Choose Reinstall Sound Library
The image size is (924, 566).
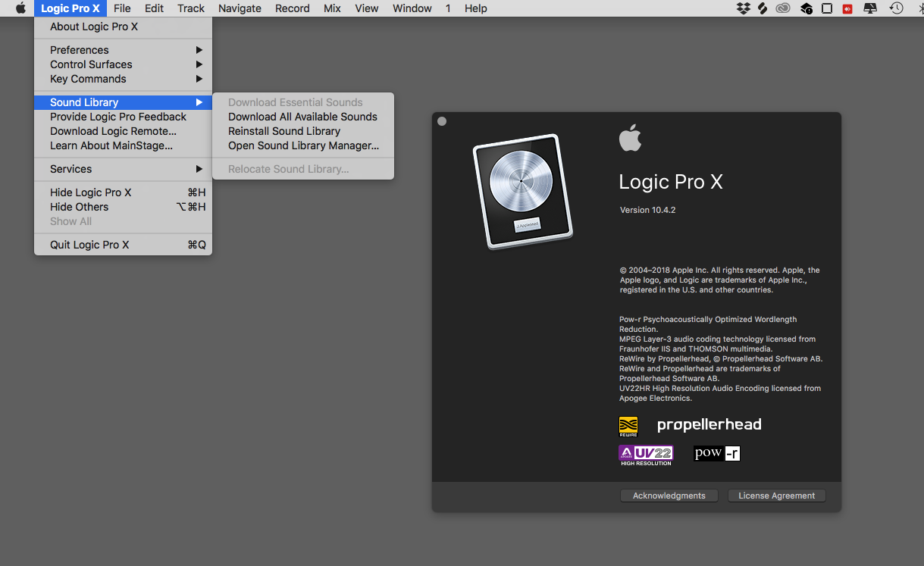click(x=303, y=131)
